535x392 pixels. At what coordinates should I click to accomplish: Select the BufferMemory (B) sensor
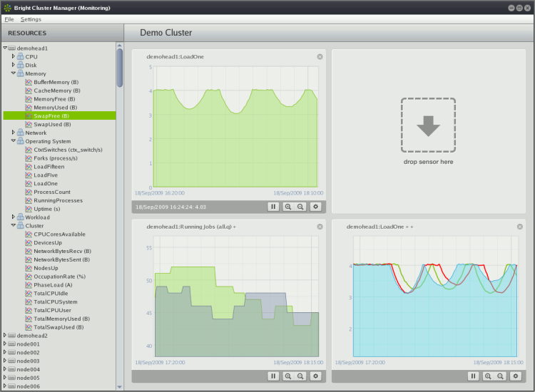point(56,82)
